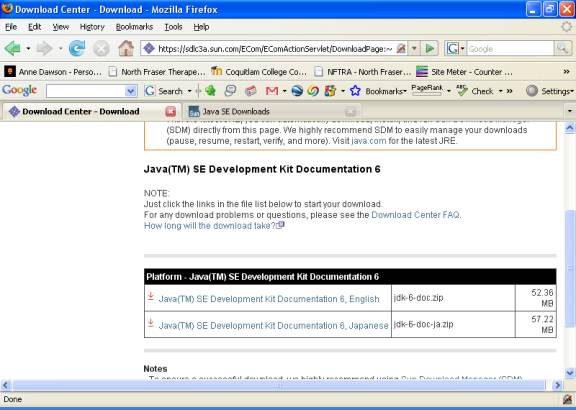The width and height of the screenshot is (576, 410).
Task: Click the colorful swirl icon on Google toolbar
Action: 313,91
